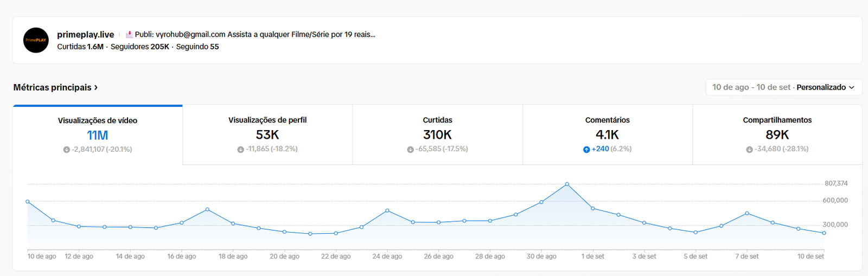Open the primeplay.live profile name link

(86, 35)
